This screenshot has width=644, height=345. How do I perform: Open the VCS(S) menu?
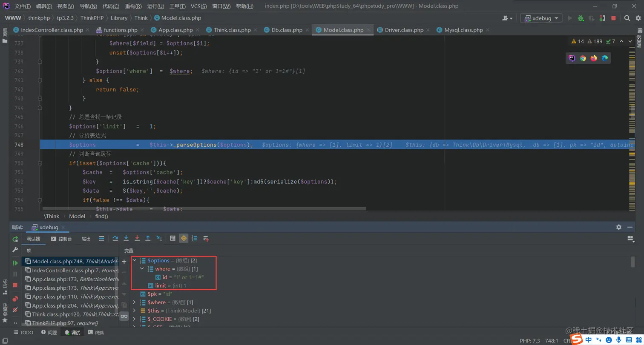(198, 6)
